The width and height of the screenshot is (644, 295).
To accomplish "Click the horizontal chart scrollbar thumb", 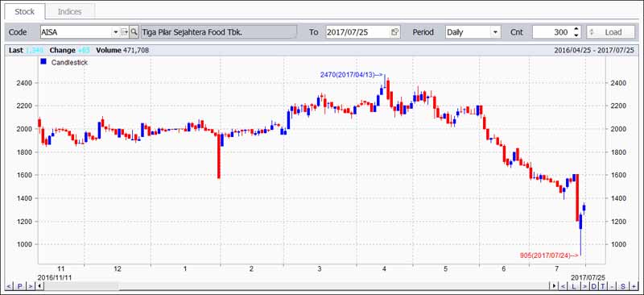I will point(80,286).
